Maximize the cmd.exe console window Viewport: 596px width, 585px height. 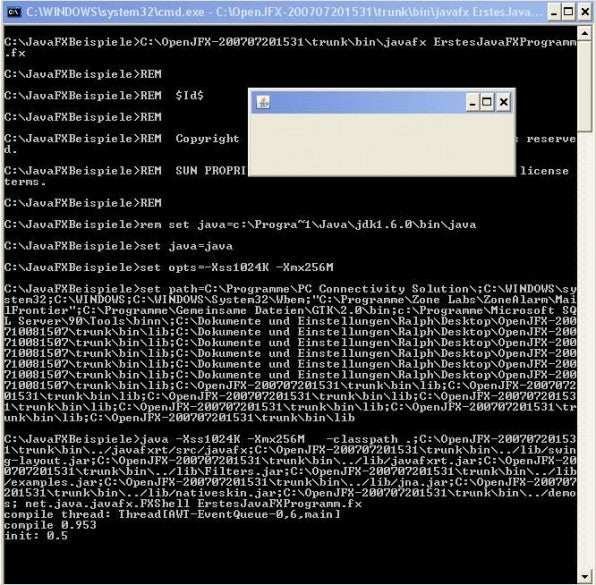click(x=569, y=12)
